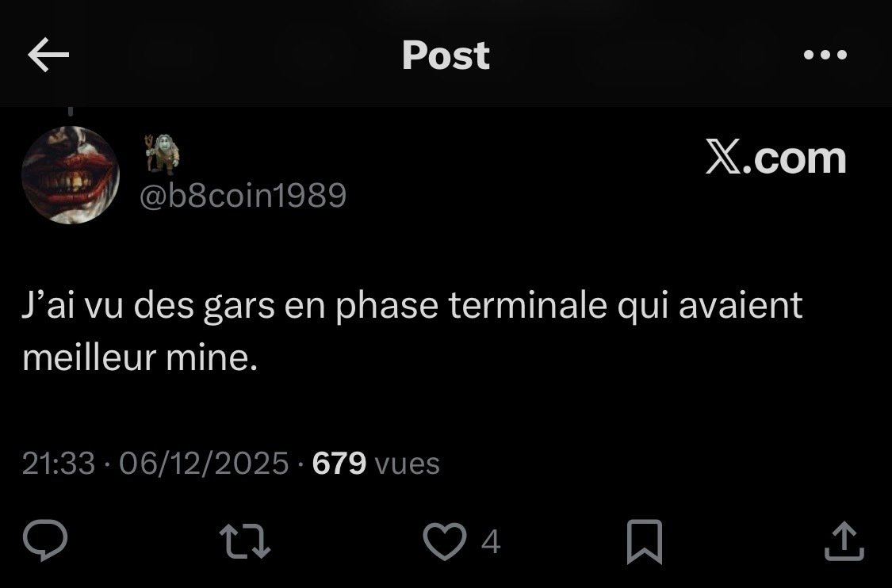
Task: Tap the tweet line "J'ai vu des gars"
Action: (x=149, y=306)
